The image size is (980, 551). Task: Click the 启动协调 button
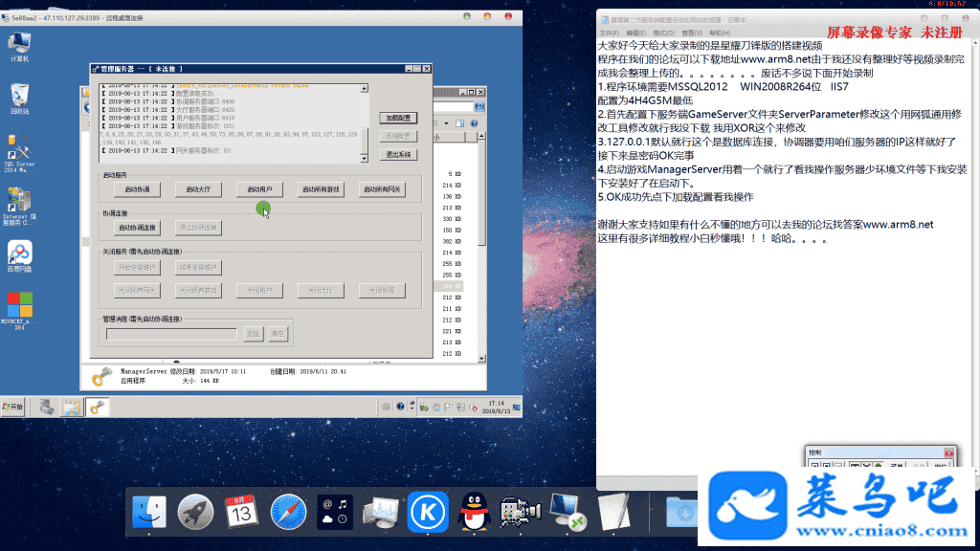(x=136, y=189)
